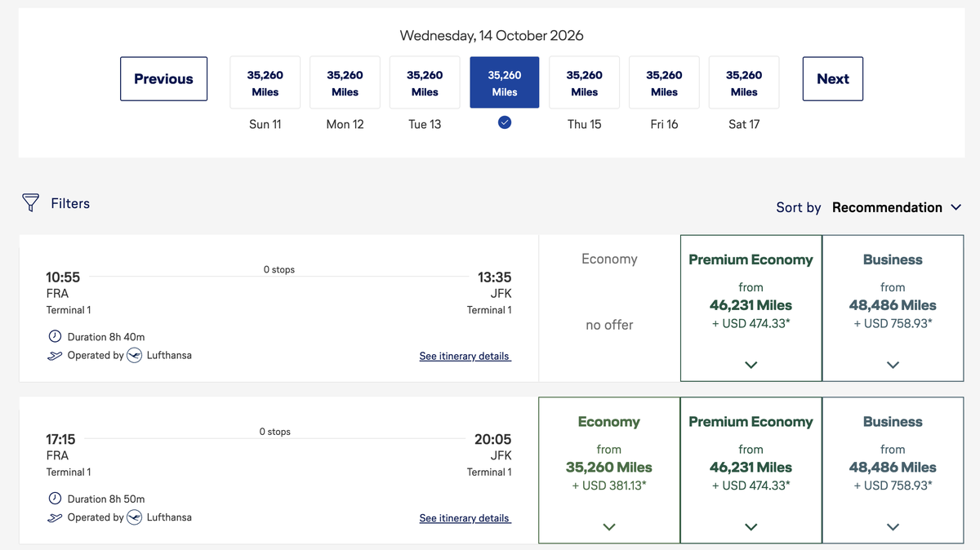The width and height of the screenshot is (980, 550).
Task: Open itinerary details for the 10:55 flight
Action: pos(465,356)
